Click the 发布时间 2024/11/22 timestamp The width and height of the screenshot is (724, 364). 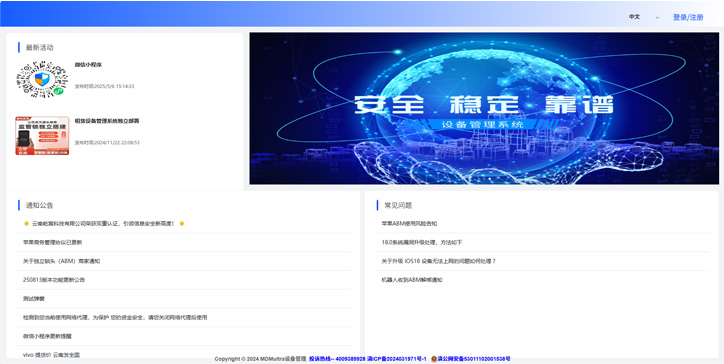[x=107, y=143]
